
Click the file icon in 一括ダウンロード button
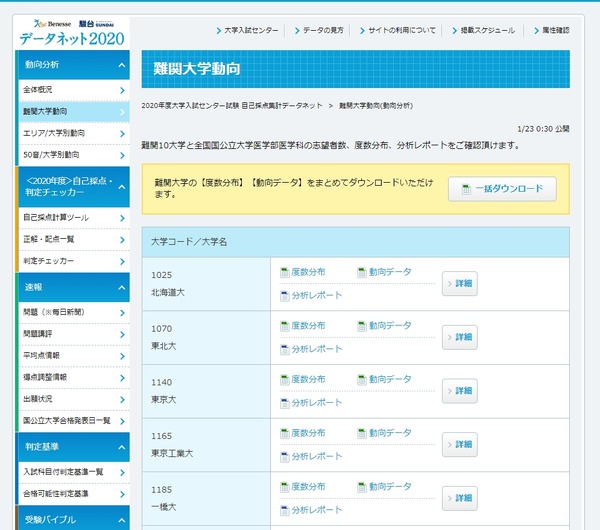(x=466, y=189)
